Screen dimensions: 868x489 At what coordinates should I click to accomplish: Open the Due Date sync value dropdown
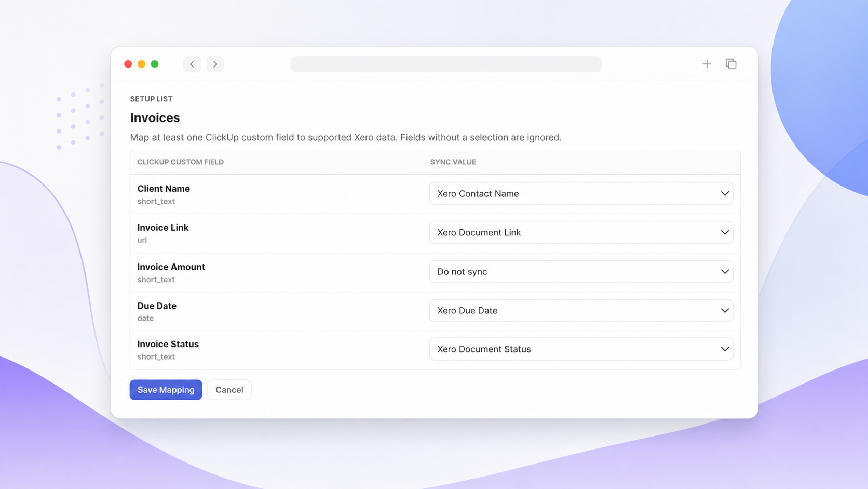(x=581, y=310)
